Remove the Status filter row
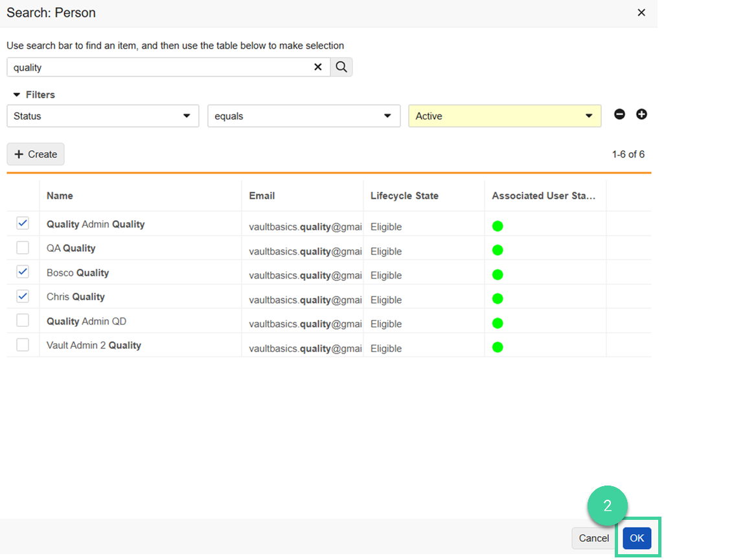Viewport: 745px width, 560px height. 619,114
